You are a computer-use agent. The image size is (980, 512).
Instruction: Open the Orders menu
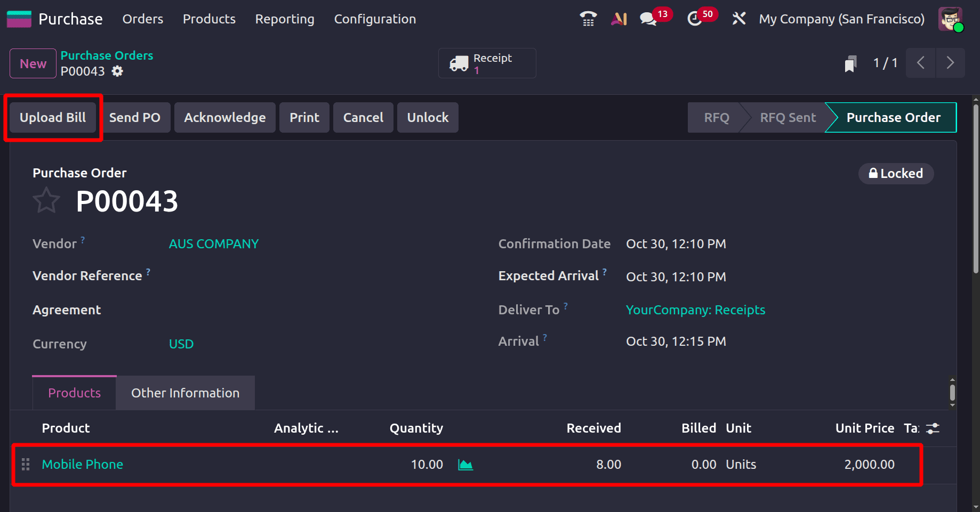pyautogui.click(x=142, y=19)
